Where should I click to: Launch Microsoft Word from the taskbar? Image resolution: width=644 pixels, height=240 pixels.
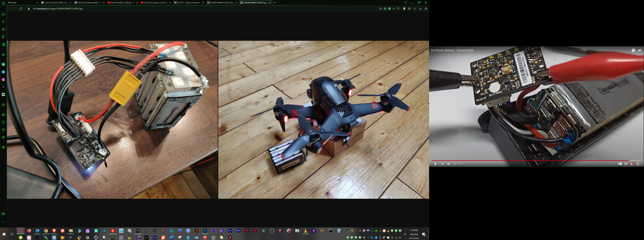coord(172,238)
